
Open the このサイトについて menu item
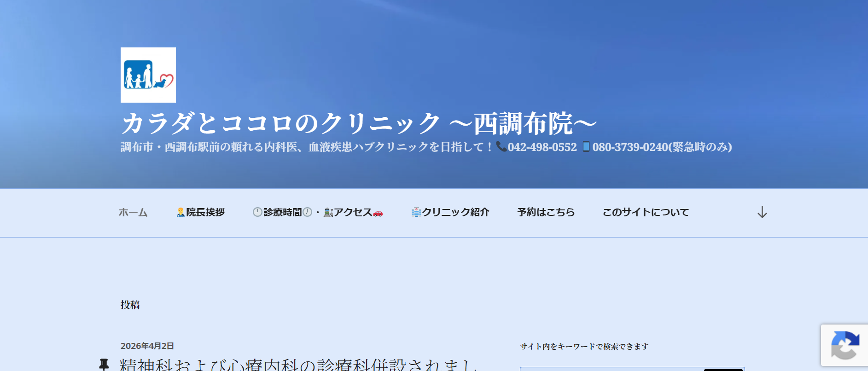tap(646, 212)
